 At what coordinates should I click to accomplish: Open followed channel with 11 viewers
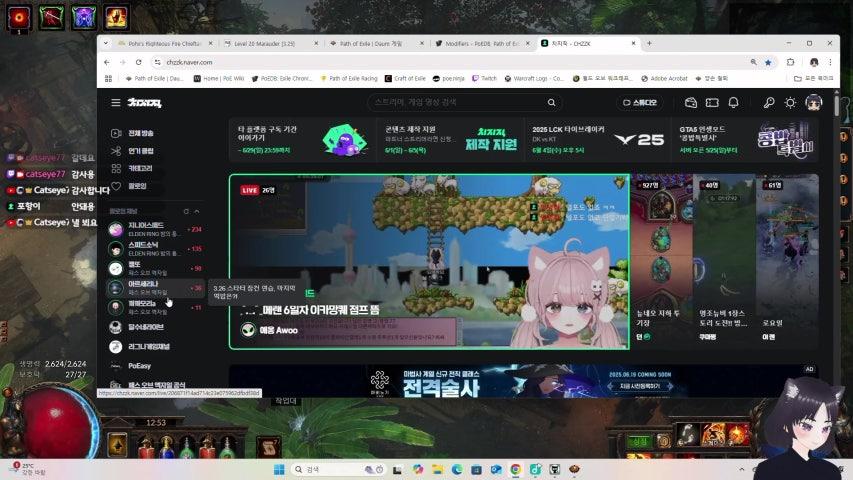coord(154,307)
